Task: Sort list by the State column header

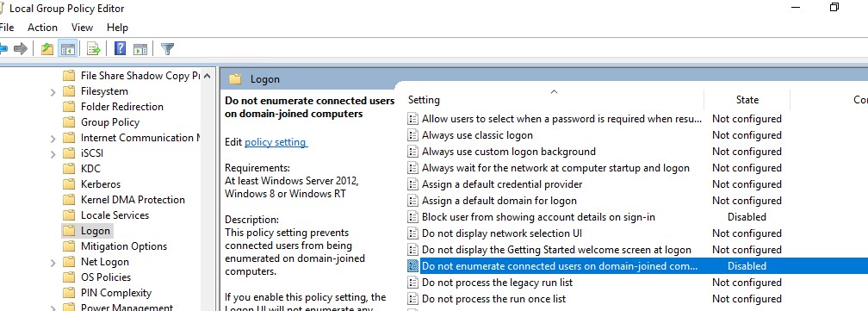Action: [x=747, y=100]
